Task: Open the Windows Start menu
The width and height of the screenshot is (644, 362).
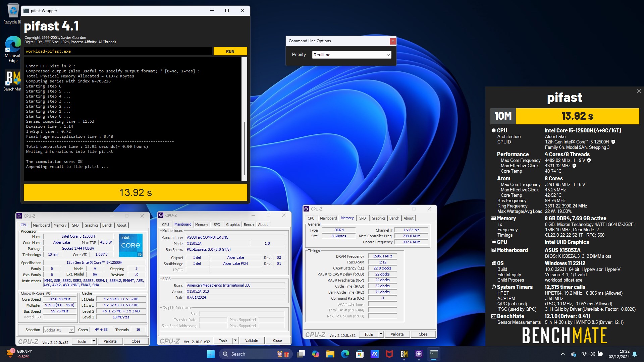Action: click(x=211, y=354)
